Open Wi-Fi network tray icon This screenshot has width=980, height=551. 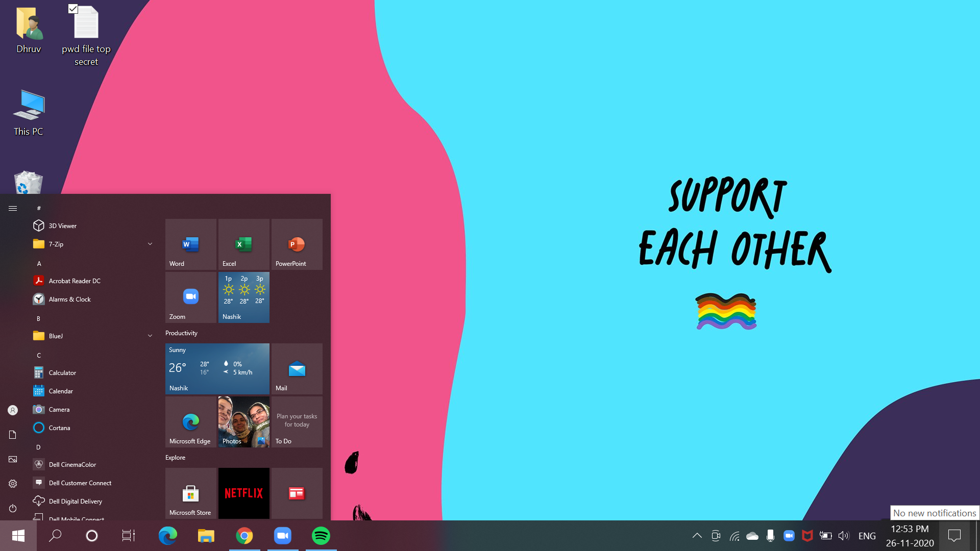pos(734,536)
